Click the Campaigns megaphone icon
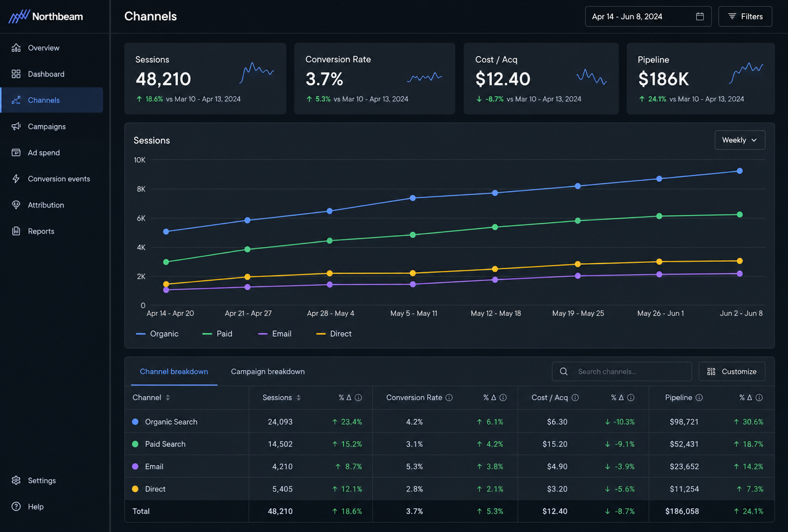788x532 pixels. [16, 126]
